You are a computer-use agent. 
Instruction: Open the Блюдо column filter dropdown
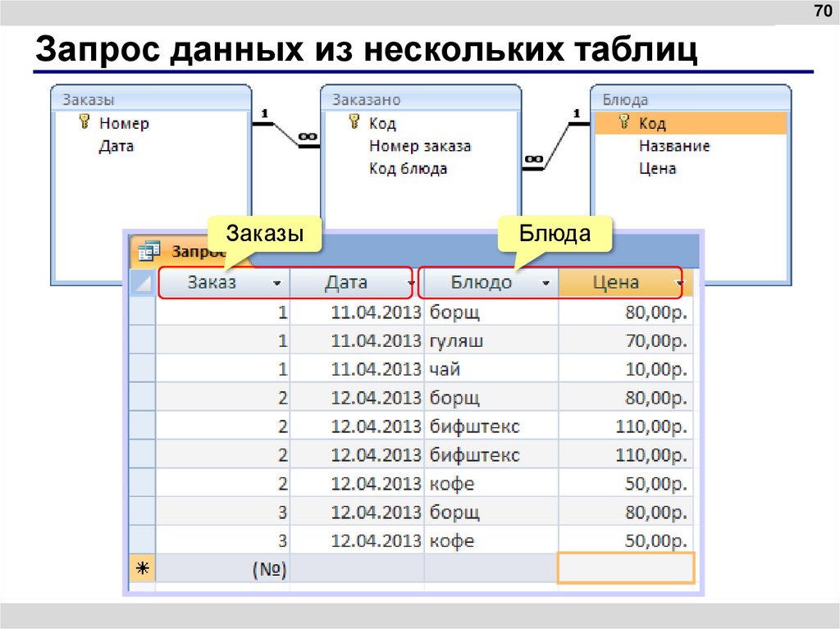[547, 283]
